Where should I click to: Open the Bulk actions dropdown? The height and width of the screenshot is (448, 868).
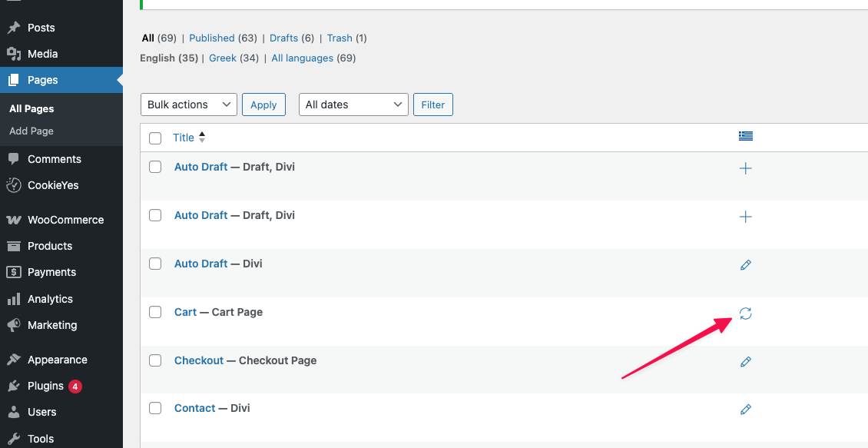[189, 105]
